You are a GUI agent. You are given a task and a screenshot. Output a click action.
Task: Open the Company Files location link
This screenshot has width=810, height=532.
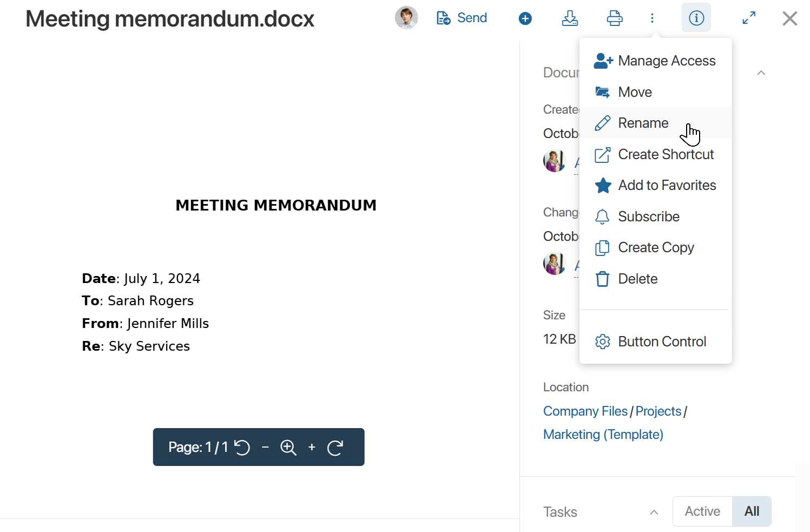coord(585,411)
